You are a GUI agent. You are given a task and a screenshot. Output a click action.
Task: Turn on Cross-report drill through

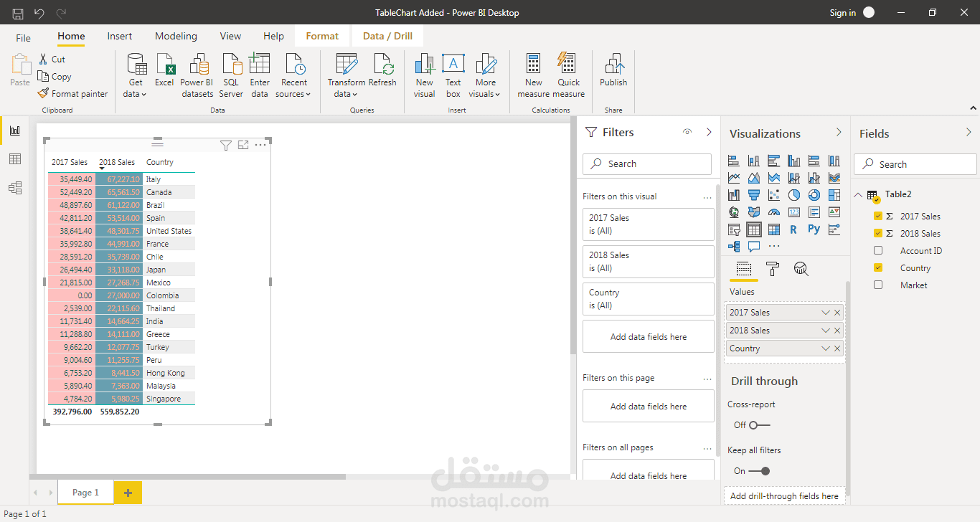coord(759,425)
